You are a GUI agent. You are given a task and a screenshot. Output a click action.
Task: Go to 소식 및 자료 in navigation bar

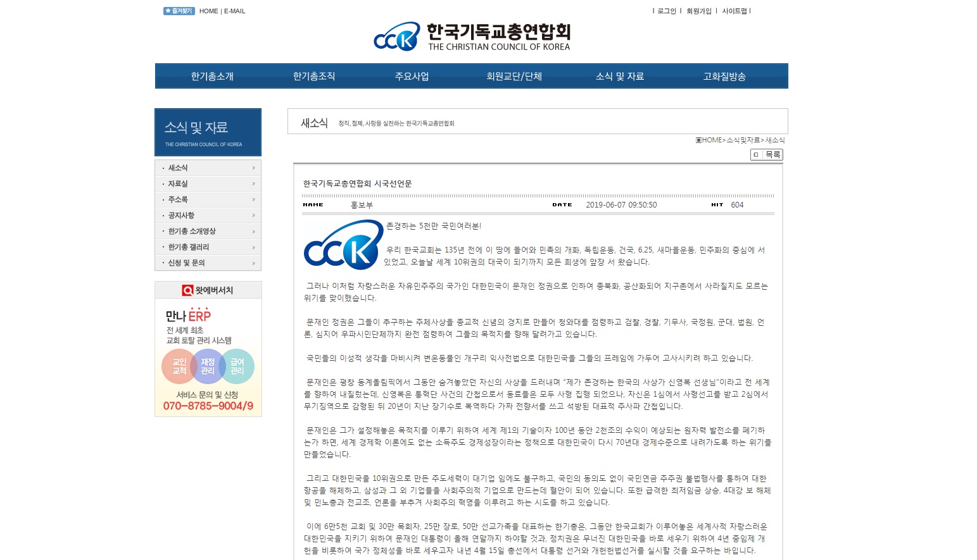[619, 77]
